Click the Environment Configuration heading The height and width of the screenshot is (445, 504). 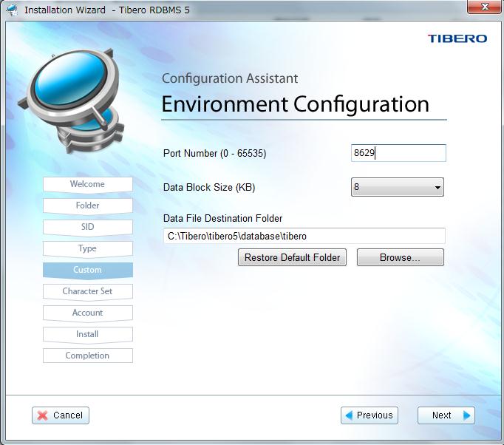[x=296, y=104]
